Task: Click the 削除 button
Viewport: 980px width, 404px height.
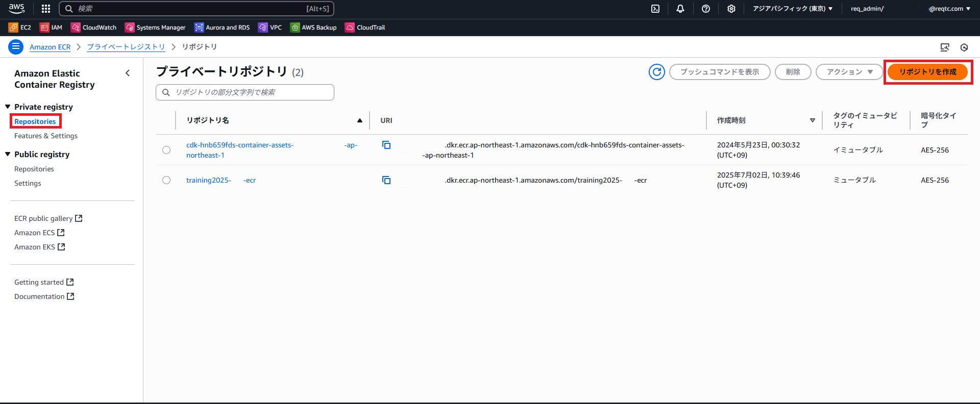Action: (793, 72)
